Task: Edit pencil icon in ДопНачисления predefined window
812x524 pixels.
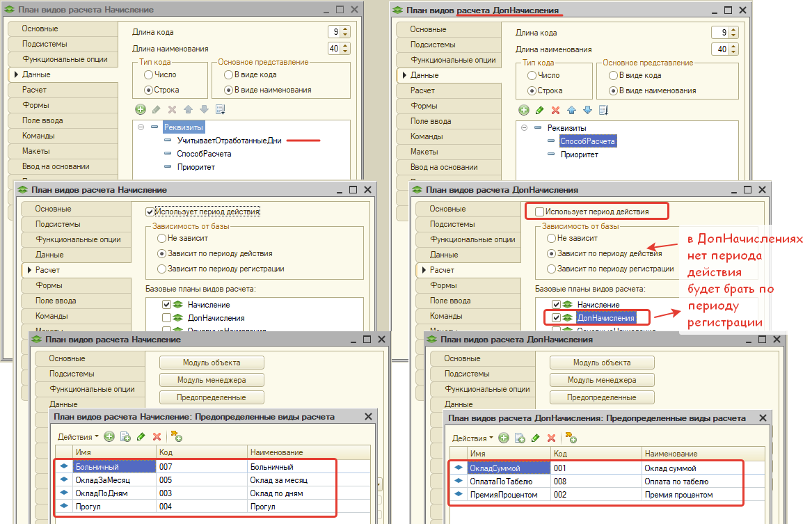Action: tap(536, 438)
